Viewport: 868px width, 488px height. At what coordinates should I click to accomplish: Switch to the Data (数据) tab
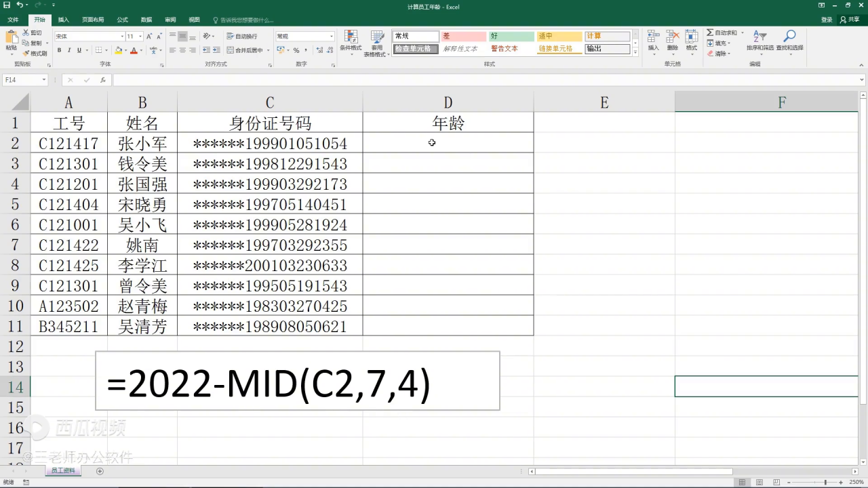click(x=146, y=20)
